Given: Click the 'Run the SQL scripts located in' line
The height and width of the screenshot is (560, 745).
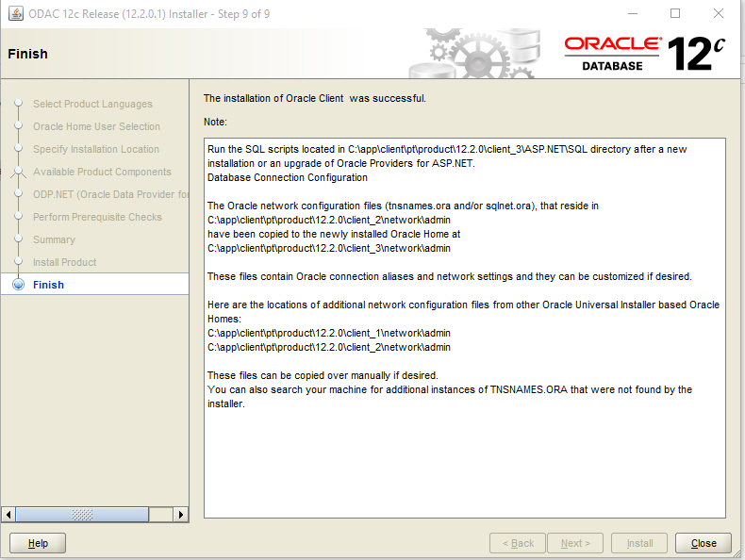Looking at the screenshot, I should [447, 149].
